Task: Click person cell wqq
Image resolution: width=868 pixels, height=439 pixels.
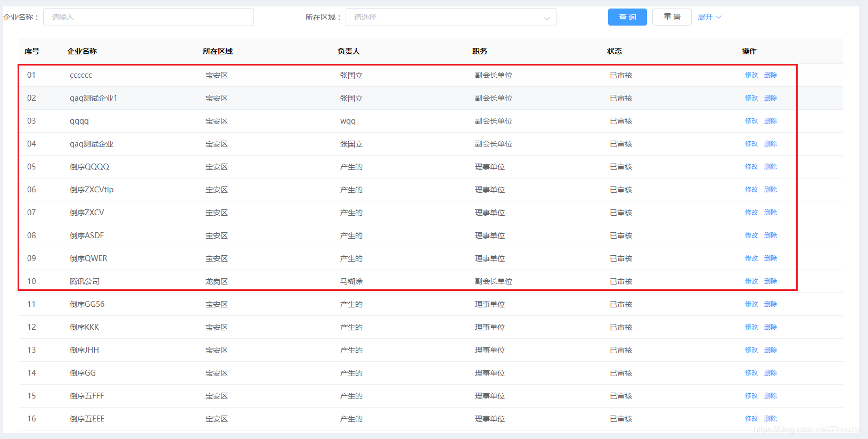Action: [x=348, y=121]
